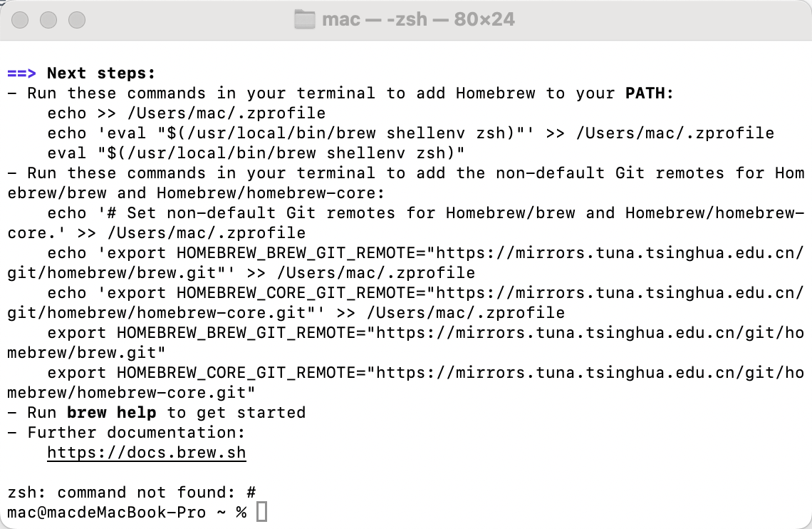Click the 'mac@macdeMacBook-Pro' prompt text
Viewport: 812px width, 529px height.
point(106,513)
